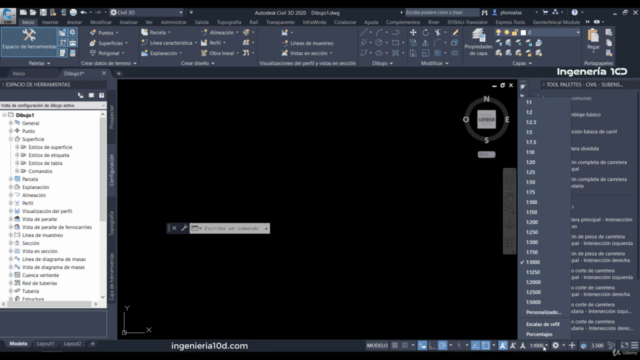Switch to the Layout1 tab
The height and width of the screenshot is (360, 640).
[45, 344]
